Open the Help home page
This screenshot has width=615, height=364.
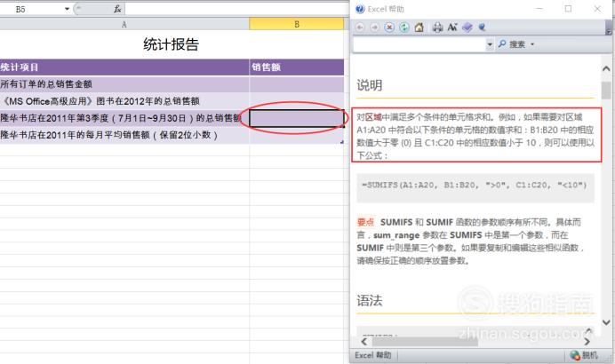[x=419, y=27]
